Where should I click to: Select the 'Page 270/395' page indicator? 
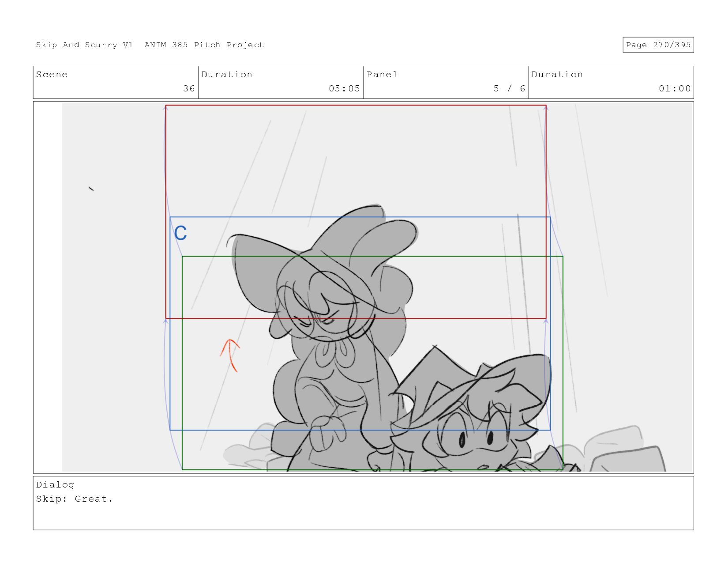pos(658,45)
